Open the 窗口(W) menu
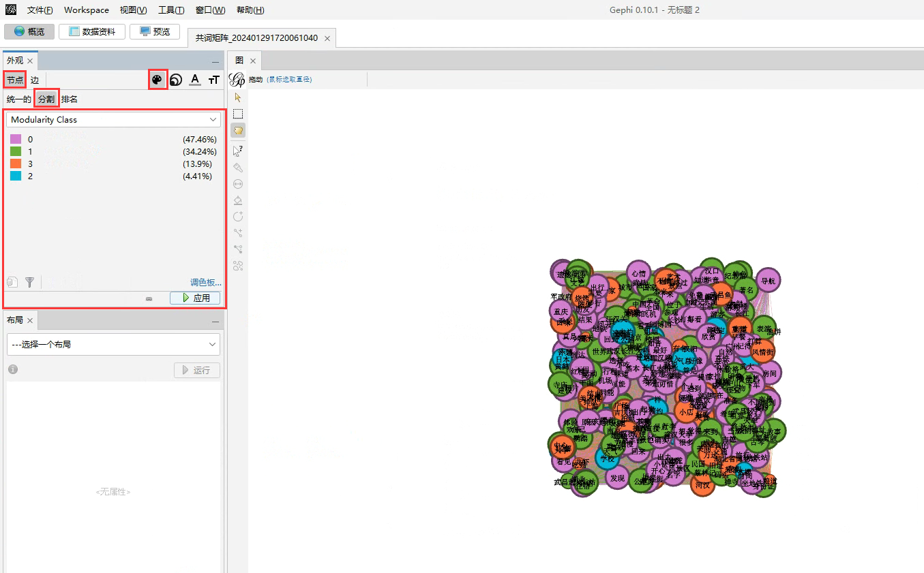This screenshot has width=924, height=573. [x=210, y=10]
